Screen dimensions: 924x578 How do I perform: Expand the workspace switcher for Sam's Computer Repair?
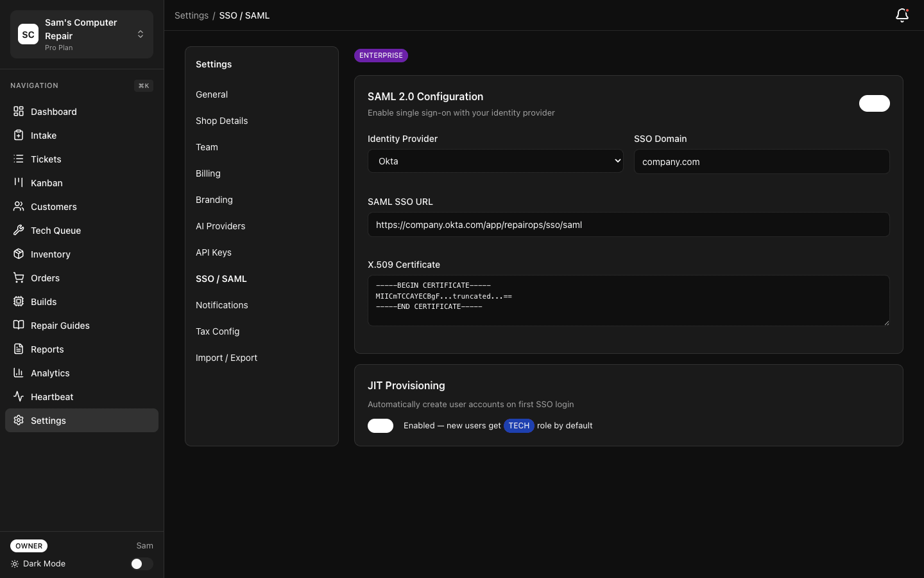(141, 34)
